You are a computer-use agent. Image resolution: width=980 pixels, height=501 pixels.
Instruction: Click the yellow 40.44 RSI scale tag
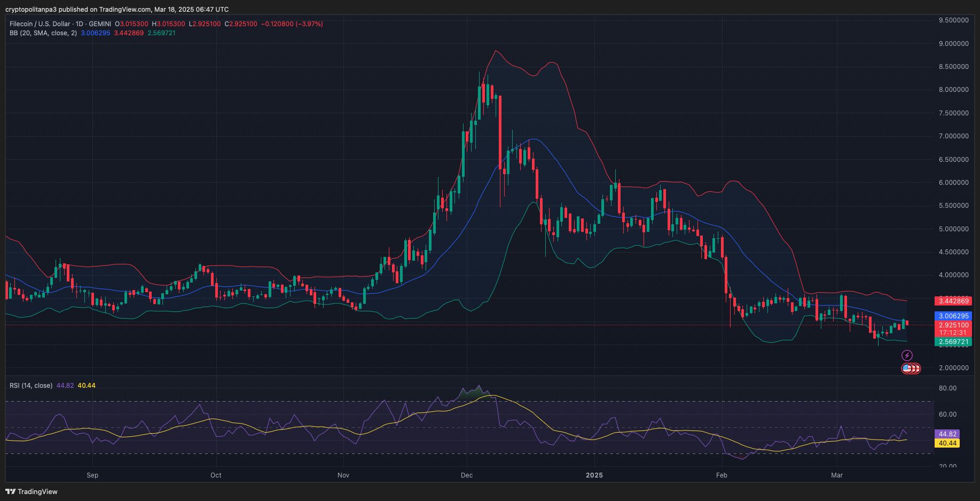(x=947, y=443)
